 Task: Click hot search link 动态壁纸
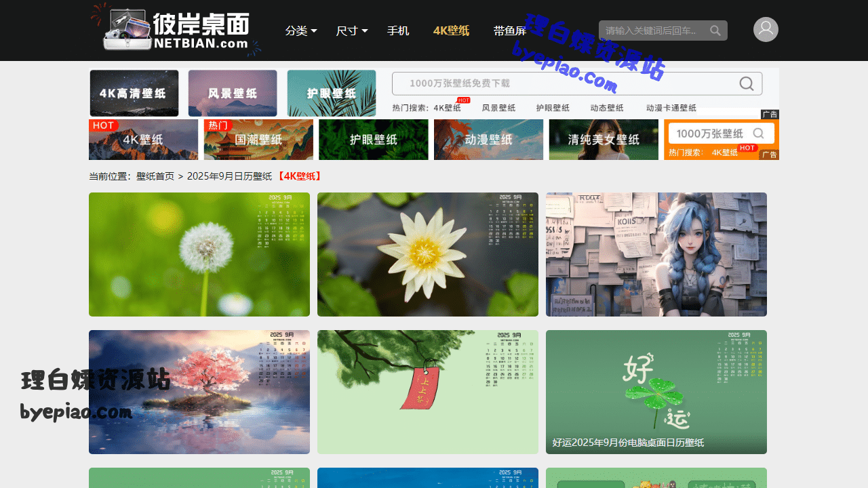[x=607, y=108]
